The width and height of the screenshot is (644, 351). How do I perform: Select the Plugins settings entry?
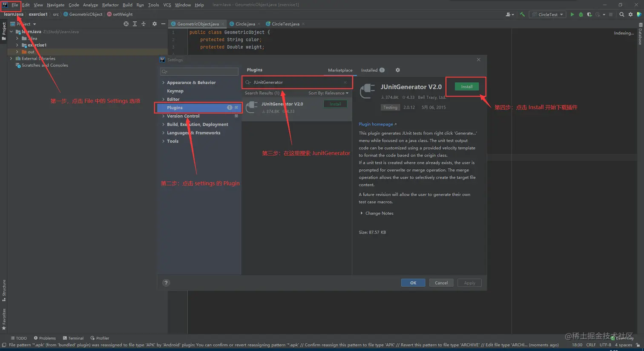coord(174,108)
